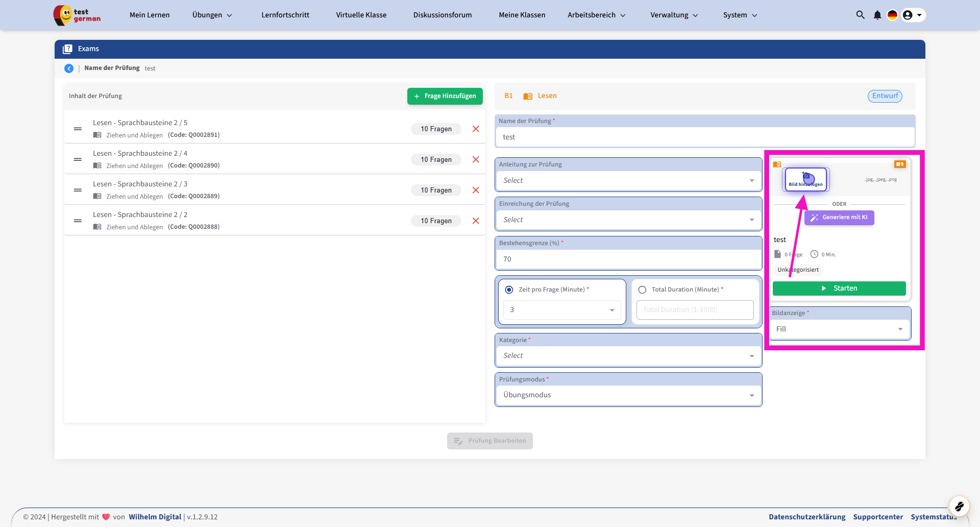Click the Bestehensgrenze input field
This screenshot has width=980, height=527.
628,259
